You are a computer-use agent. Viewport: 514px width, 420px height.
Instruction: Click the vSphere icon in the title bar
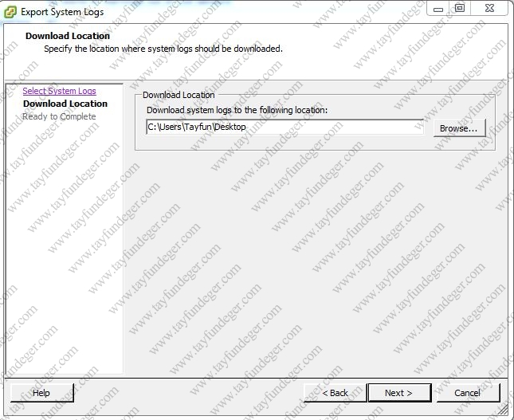(x=10, y=12)
